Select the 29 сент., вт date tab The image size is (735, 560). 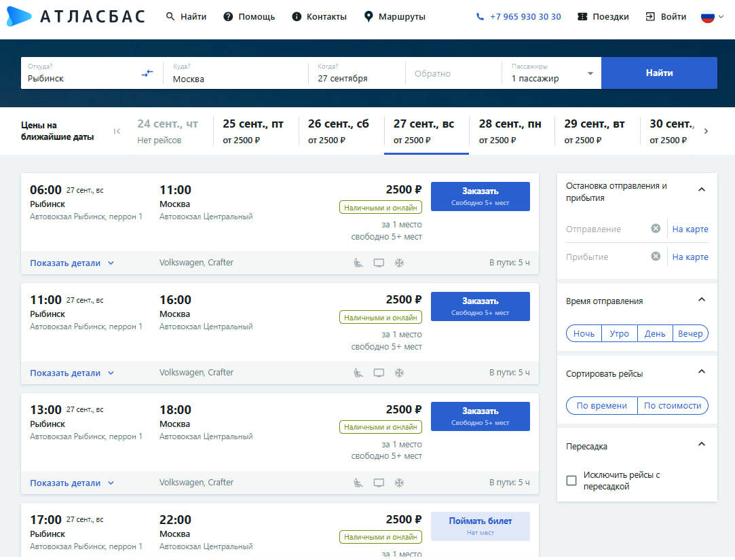(x=597, y=131)
